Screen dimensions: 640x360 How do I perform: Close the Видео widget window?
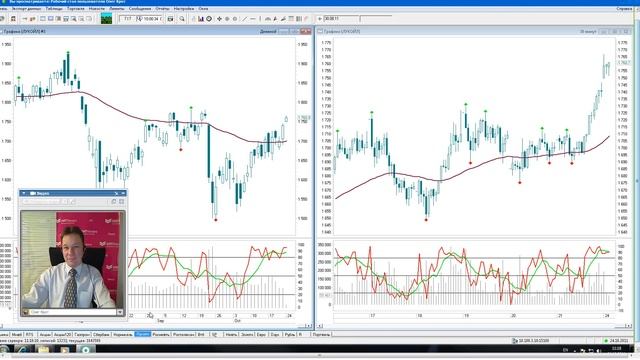click(x=123, y=193)
